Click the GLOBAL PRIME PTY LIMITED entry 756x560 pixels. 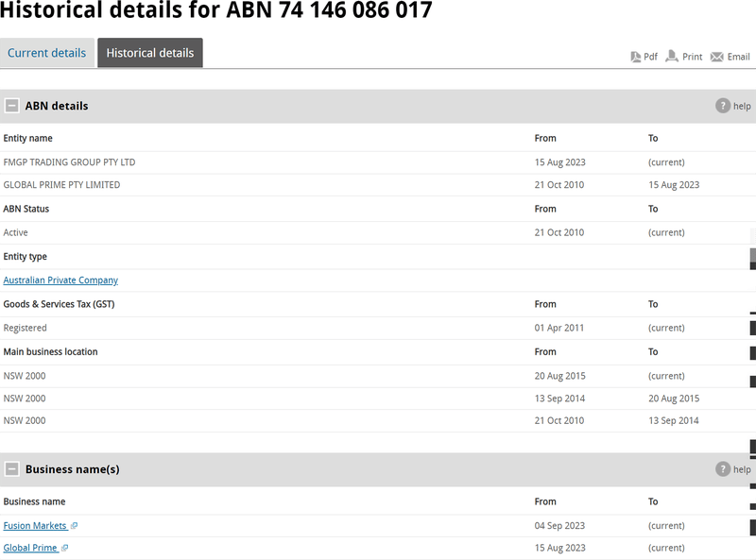pyautogui.click(x=61, y=185)
